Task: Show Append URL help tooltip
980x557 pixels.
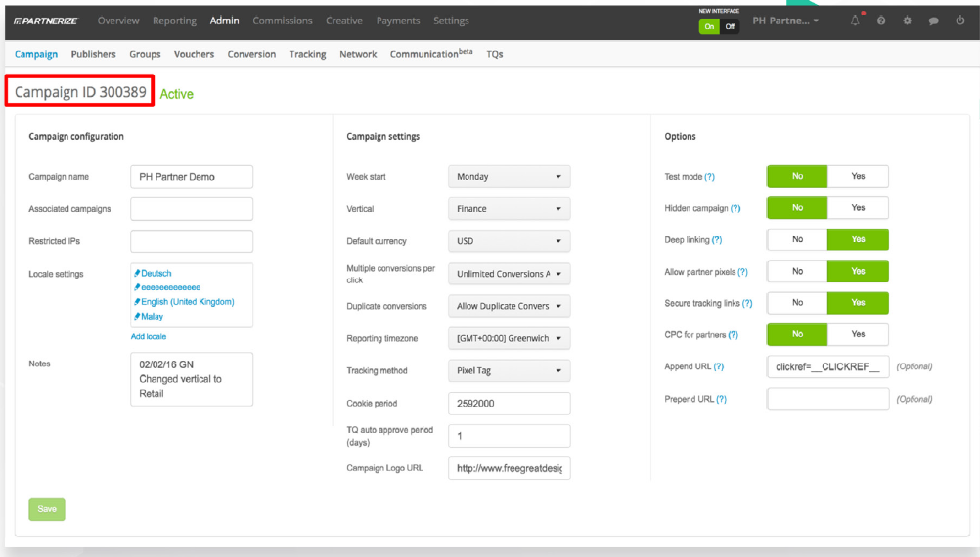Action: click(x=718, y=366)
